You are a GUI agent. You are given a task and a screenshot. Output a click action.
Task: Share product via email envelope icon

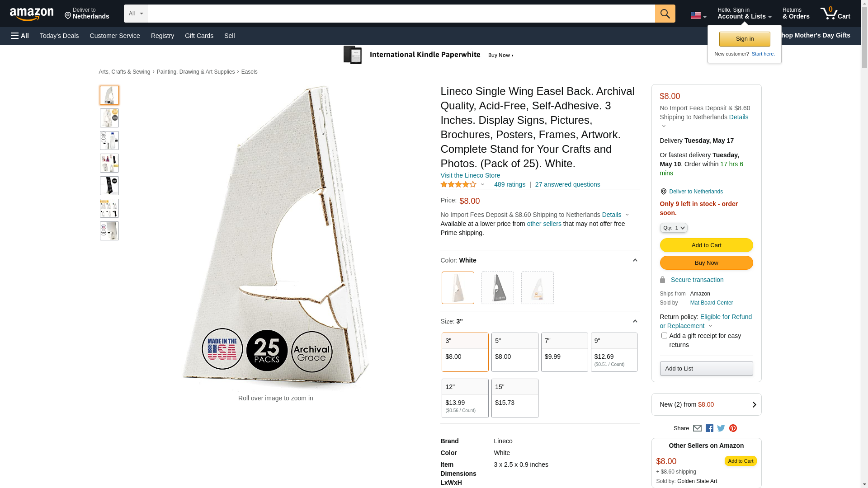coord(697,428)
